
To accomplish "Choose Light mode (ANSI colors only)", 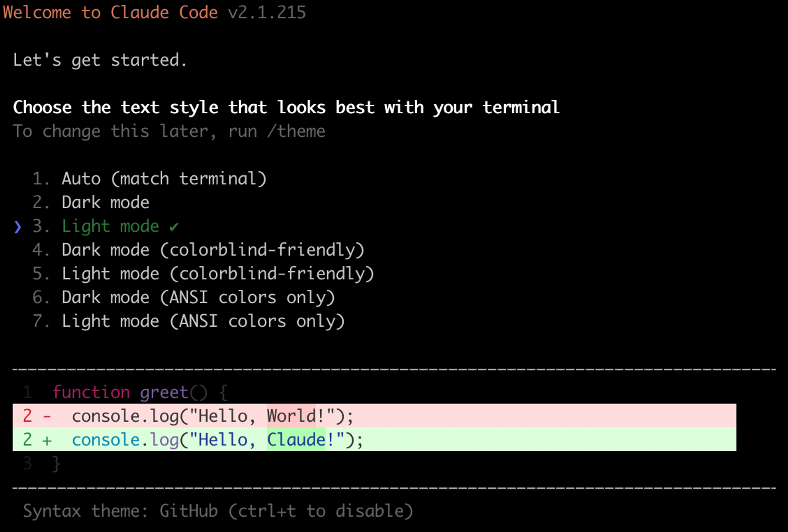I will click(189, 321).
